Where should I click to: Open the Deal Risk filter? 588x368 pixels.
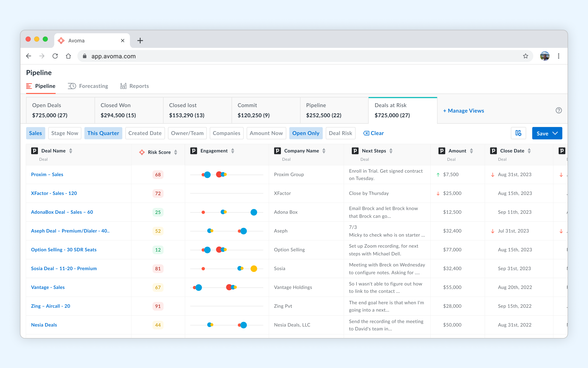tap(340, 133)
